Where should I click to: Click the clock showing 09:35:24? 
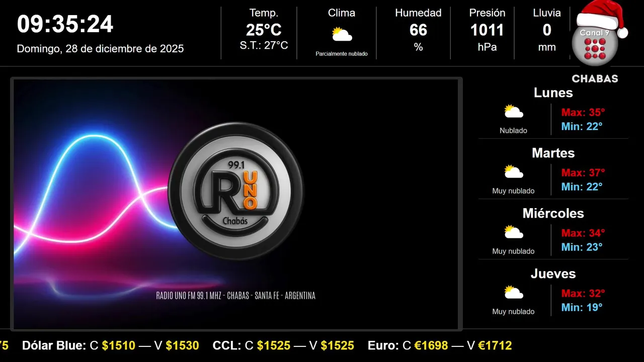point(65,24)
